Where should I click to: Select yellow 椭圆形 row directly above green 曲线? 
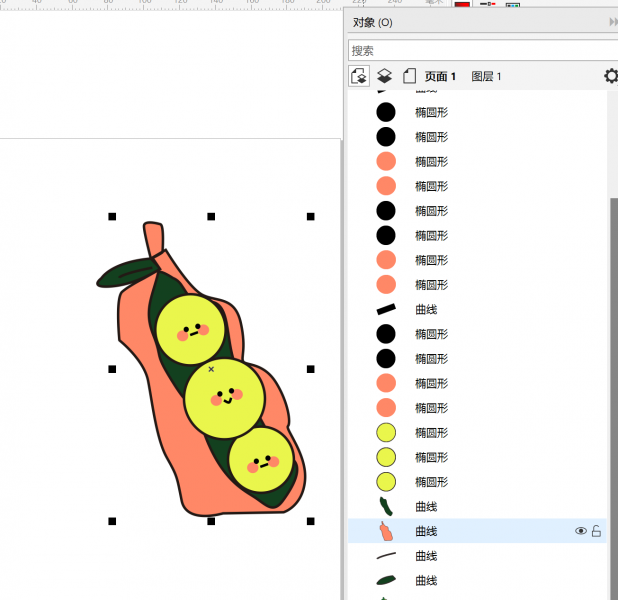tap(477, 482)
